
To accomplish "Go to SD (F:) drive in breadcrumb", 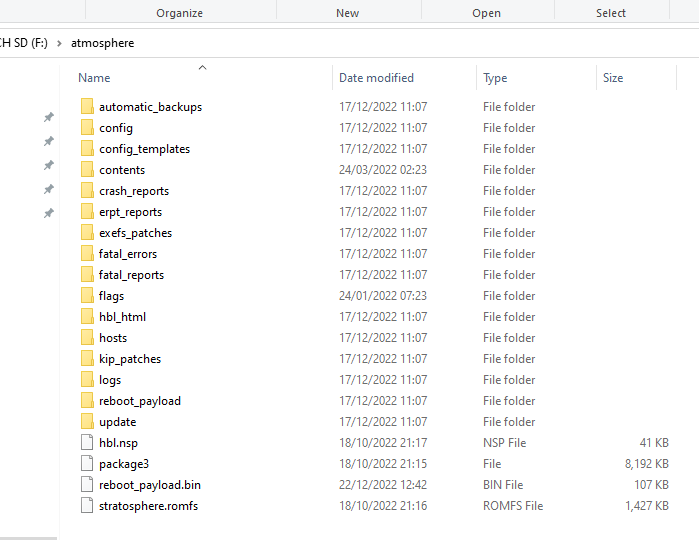I will coord(24,43).
